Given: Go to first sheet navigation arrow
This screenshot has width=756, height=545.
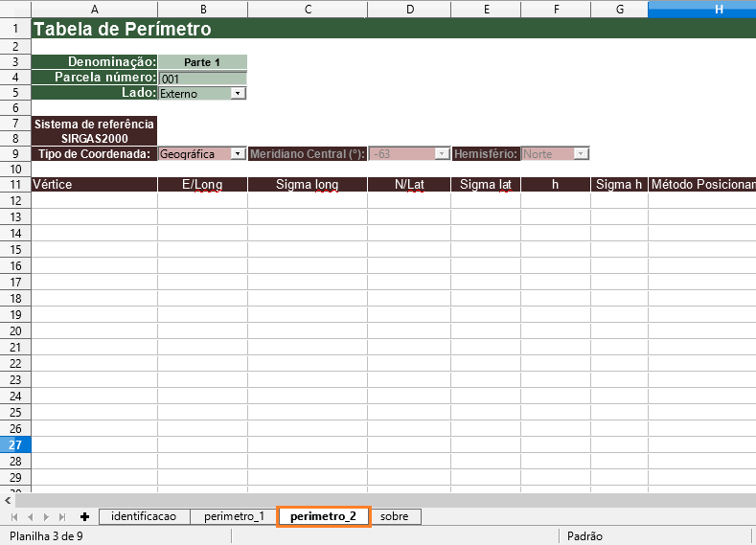Looking at the screenshot, I should [13, 516].
